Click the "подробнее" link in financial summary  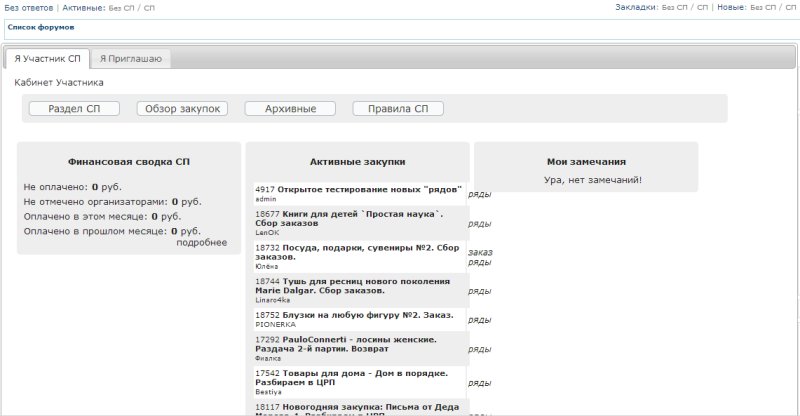202,242
